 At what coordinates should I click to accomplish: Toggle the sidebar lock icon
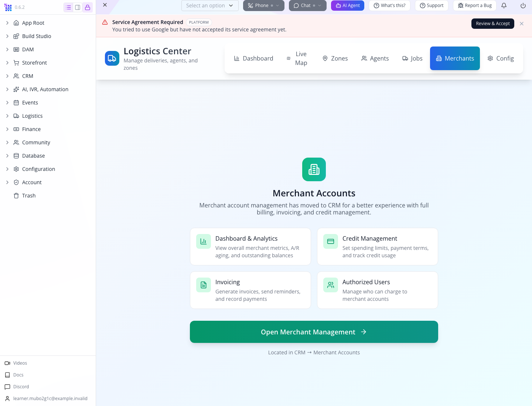point(88,7)
